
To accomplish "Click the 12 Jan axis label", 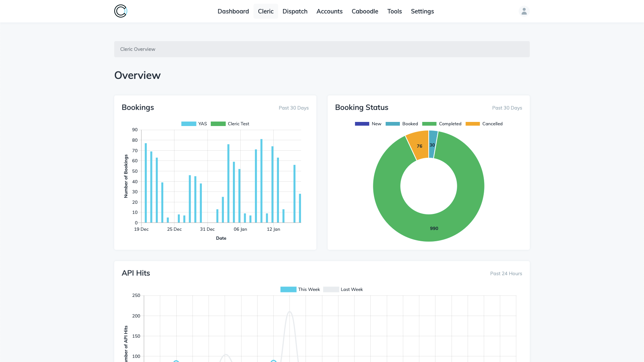I will [x=273, y=229].
